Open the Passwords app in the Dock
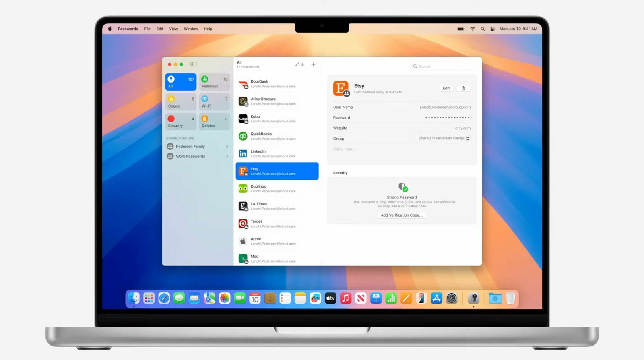Viewport: 644px width, 360px height. click(473, 298)
